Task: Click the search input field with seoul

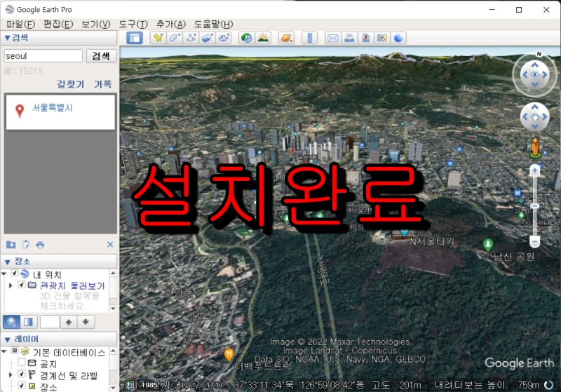Action: click(43, 56)
